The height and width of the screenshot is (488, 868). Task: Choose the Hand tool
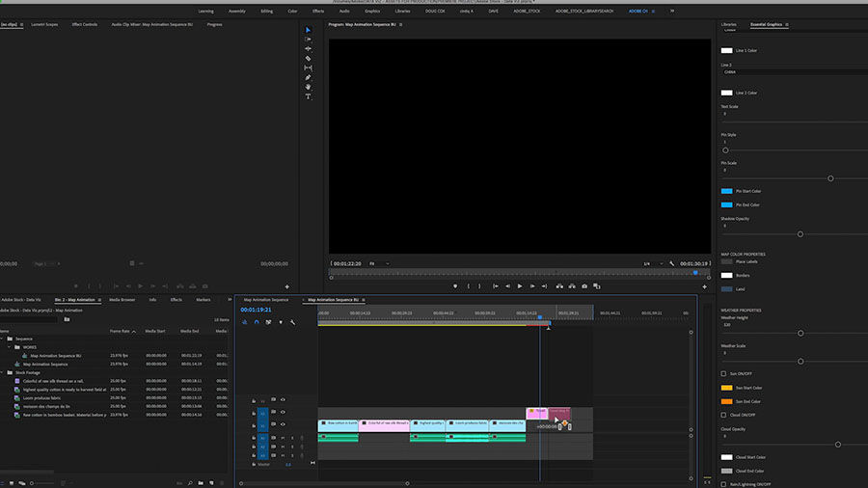tap(309, 87)
